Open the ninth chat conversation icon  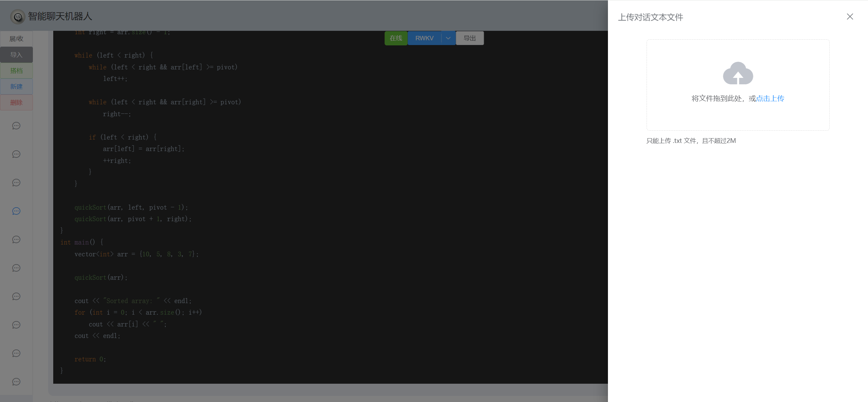pyautogui.click(x=16, y=353)
